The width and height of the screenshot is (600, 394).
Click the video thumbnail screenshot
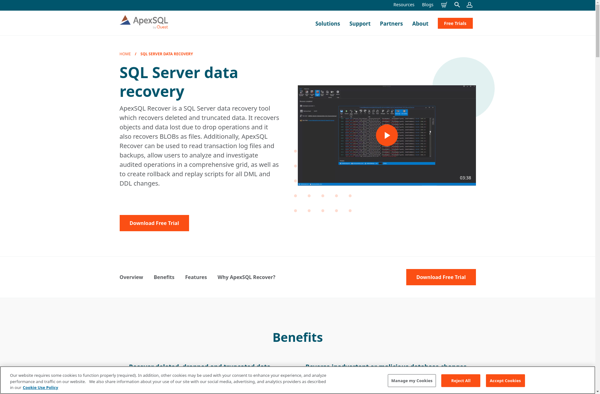386,135
